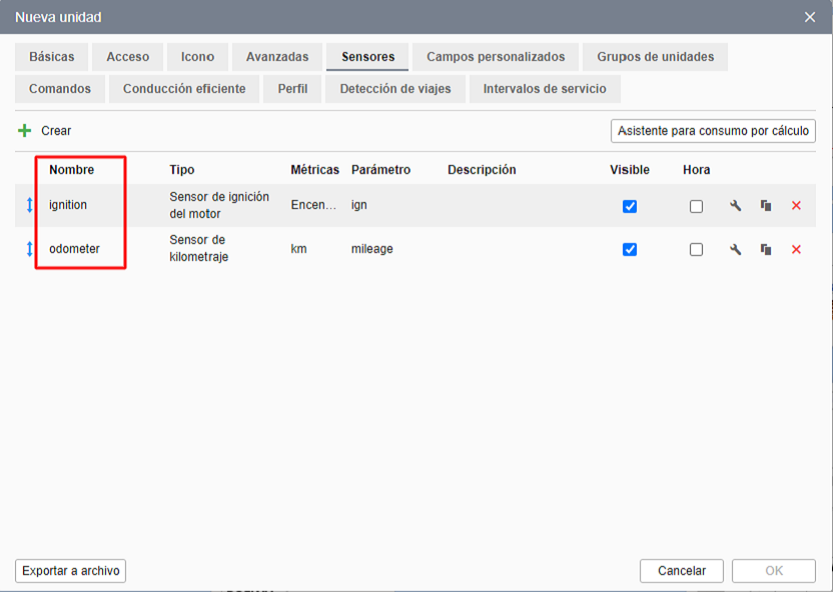Enable Hora checkbox for ignition sensor
Screen dimensions: 833x592
coord(696,206)
